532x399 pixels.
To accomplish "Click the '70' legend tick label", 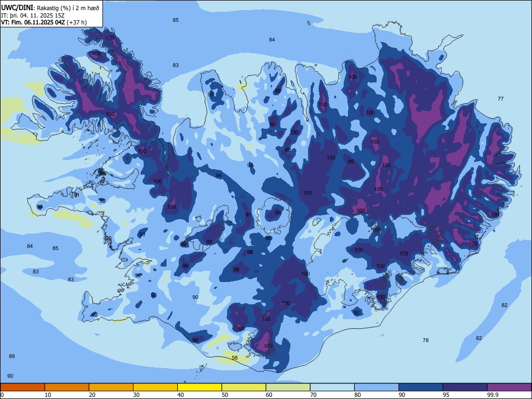I will pyautogui.click(x=313, y=395).
